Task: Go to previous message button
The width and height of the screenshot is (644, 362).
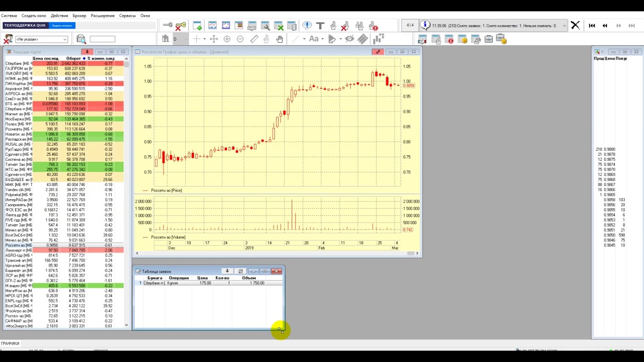Action: [605, 26]
